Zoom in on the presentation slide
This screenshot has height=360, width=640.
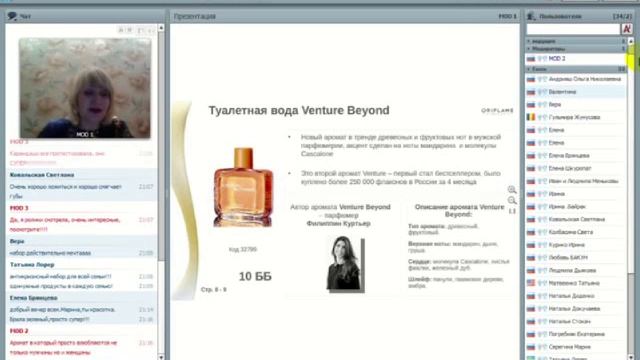512,190
